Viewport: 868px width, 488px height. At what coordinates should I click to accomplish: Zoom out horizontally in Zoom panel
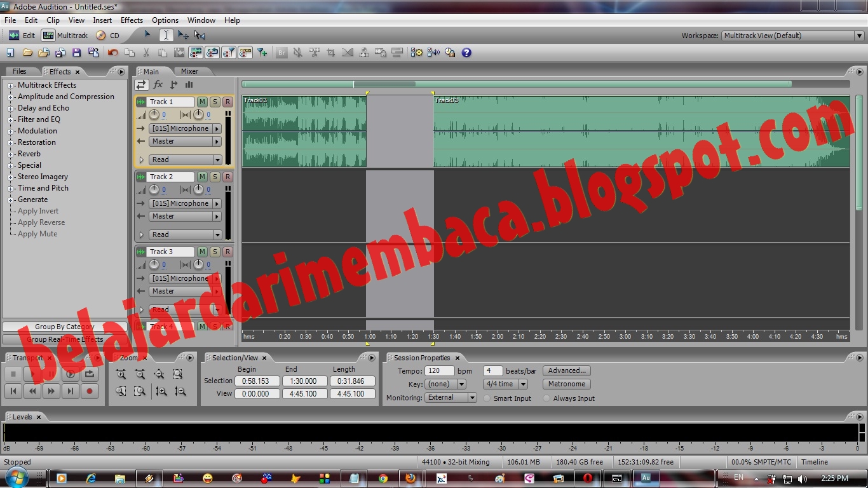[140, 374]
